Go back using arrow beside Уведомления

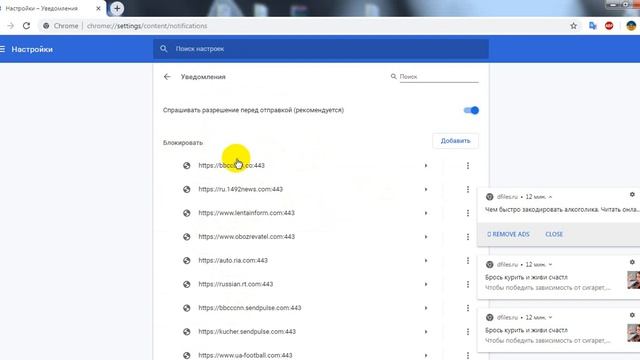coord(167,77)
